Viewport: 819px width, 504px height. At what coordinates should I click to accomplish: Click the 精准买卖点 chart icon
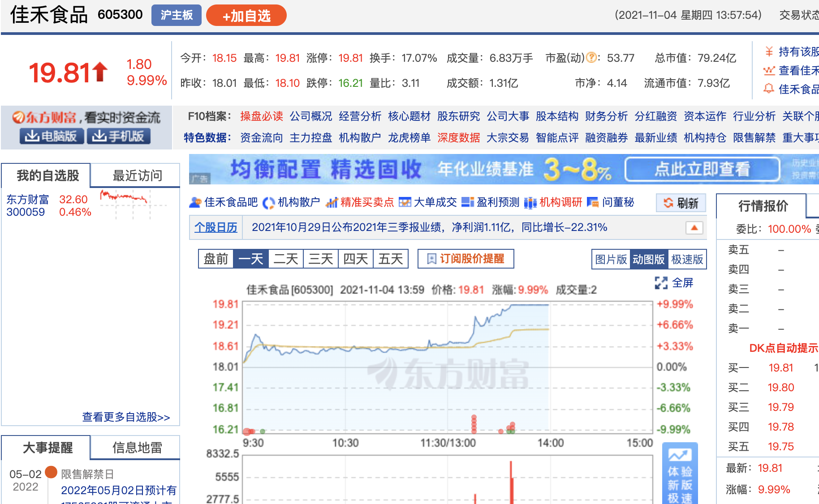[332, 203]
